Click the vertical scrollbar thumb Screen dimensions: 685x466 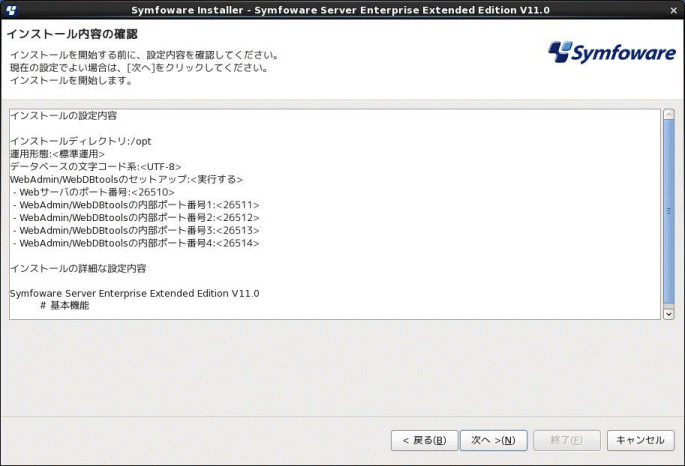click(x=668, y=212)
